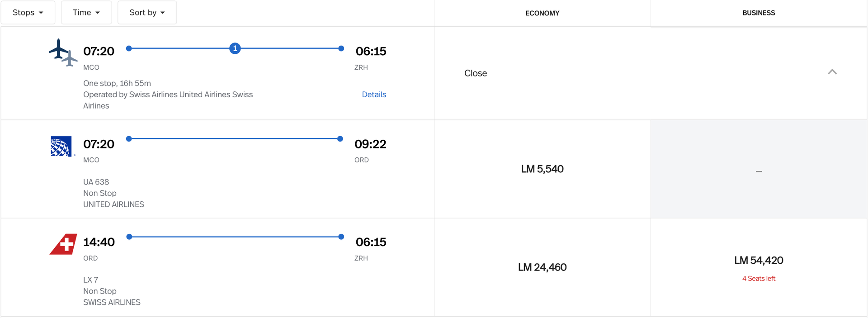Open the Stops filter menu
This screenshot has width=868, height=318.
pyautogui.click(x=28, y=13)
